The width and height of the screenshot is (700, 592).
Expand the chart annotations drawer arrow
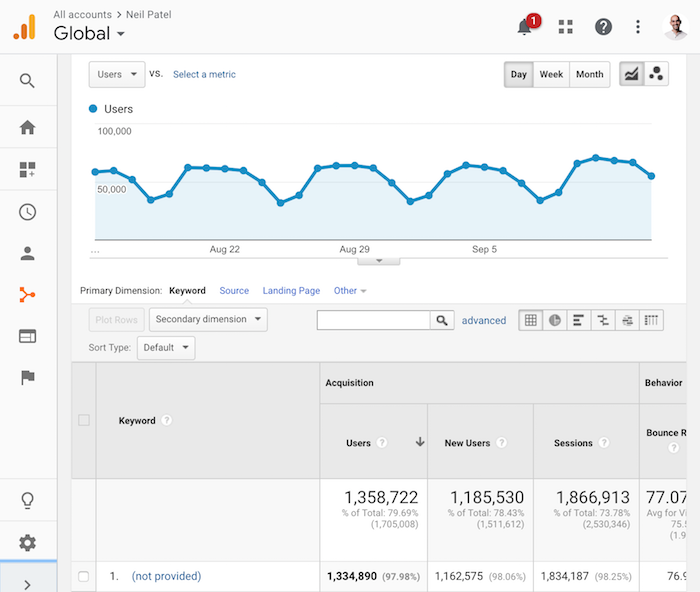point(379,261)
